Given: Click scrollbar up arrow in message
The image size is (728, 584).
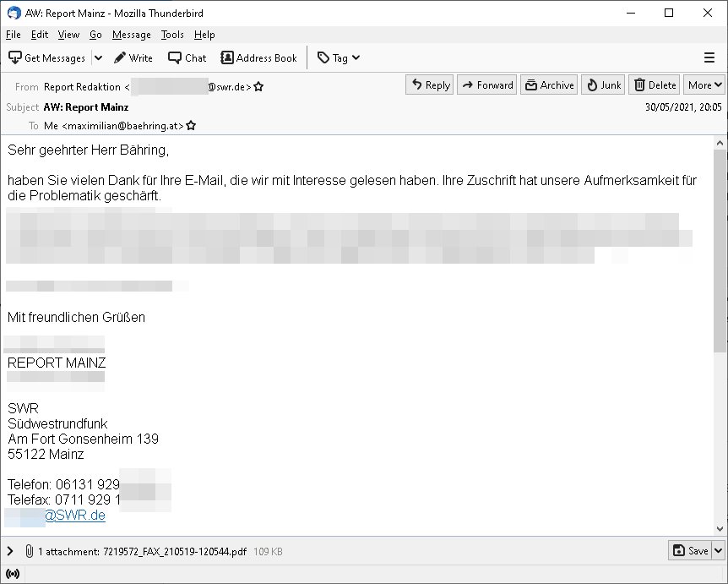Looking at the screenshot, I should [720, 143].
